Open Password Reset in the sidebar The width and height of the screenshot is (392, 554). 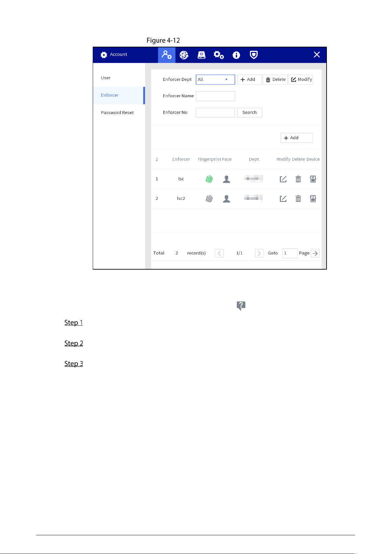(119, 112)
